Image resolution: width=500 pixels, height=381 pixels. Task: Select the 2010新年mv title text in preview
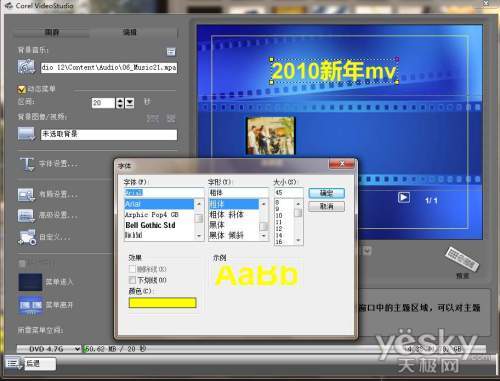point(334,71)
